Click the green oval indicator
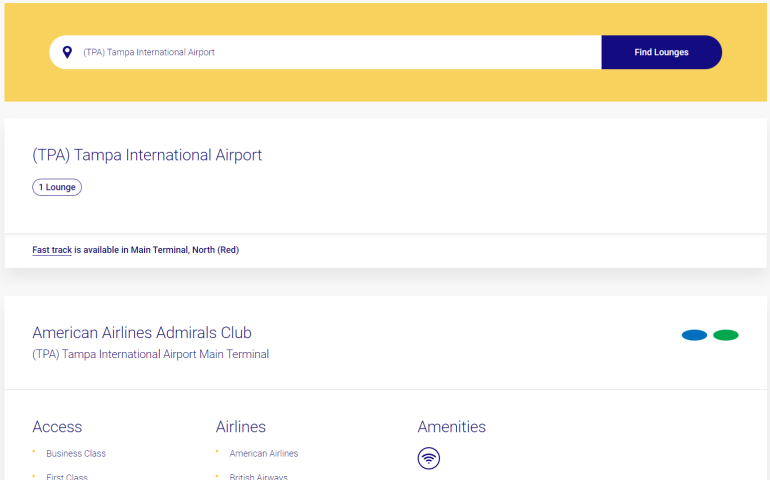The image size is (770, 480). tap(726, 335)
